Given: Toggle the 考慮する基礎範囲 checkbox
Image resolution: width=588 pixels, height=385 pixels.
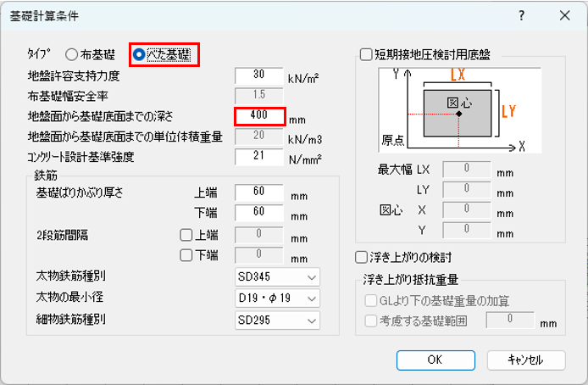Looking at the screenshot, I should (371, 321).
